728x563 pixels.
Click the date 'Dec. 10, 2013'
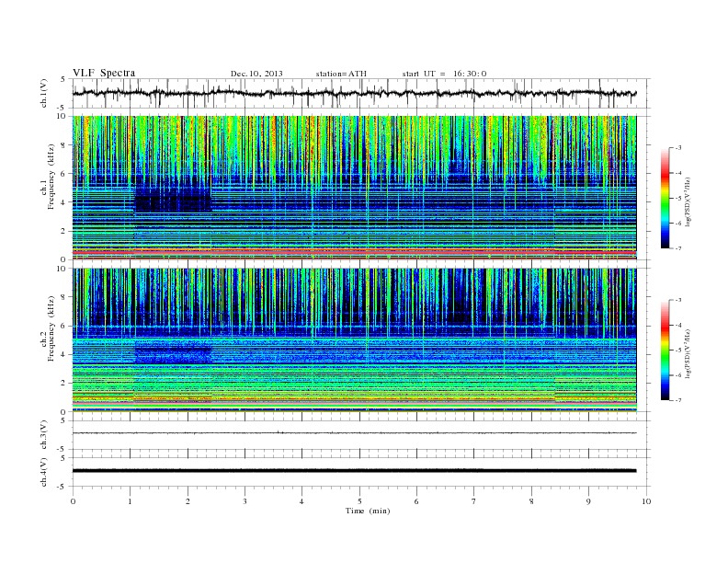[256, 74]
